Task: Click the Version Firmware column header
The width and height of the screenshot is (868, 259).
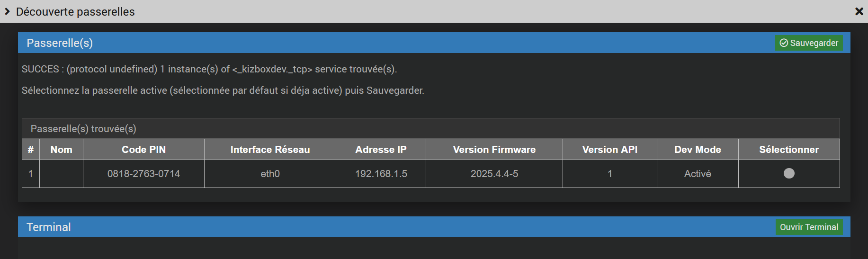Action: [x=494, y=150]
